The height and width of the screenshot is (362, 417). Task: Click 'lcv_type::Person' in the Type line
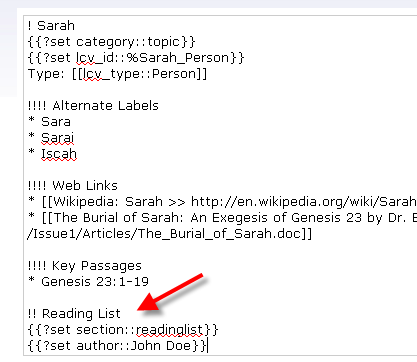point(139,74)
